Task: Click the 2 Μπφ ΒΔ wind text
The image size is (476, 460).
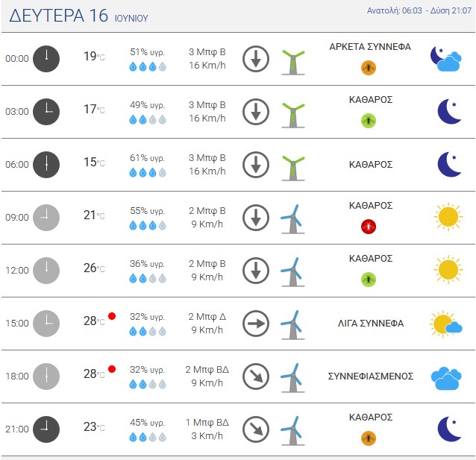Action: point(207,370)
